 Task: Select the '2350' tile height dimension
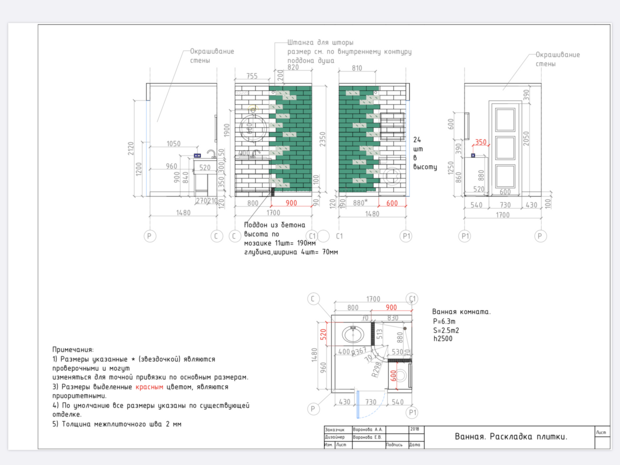(323, 139)
